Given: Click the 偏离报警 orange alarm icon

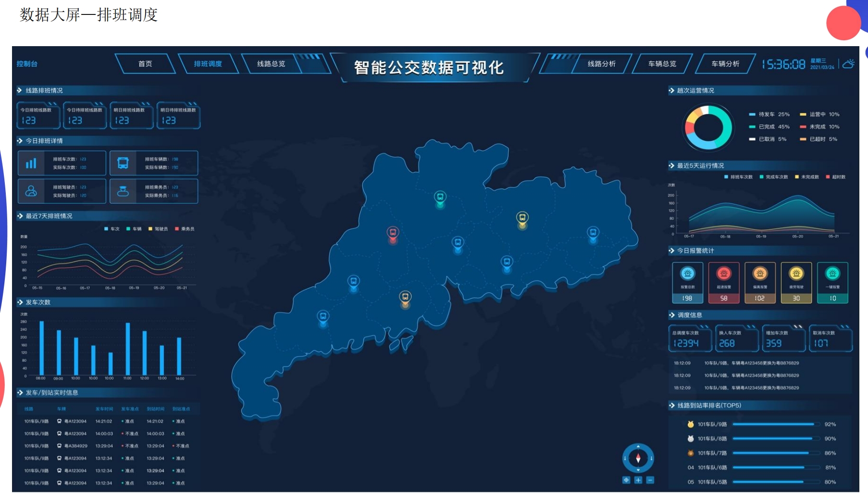Looking at the screenshot, I should [x=760, y=274].
